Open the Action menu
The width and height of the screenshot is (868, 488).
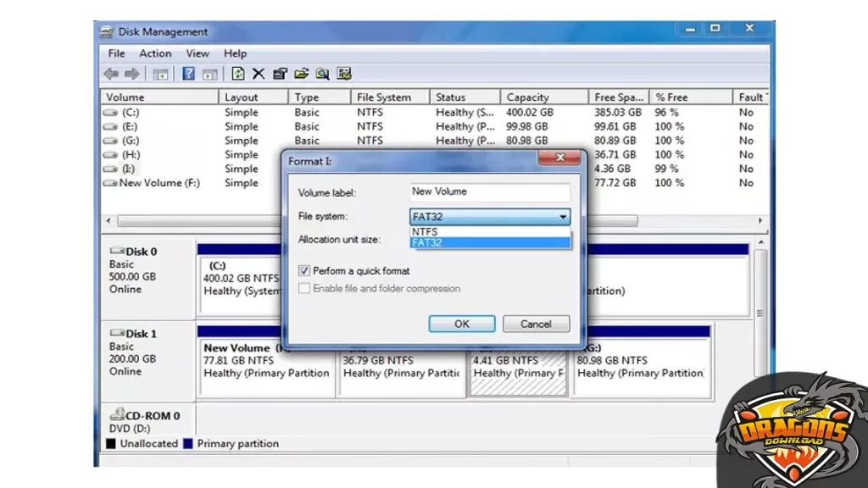155,53
